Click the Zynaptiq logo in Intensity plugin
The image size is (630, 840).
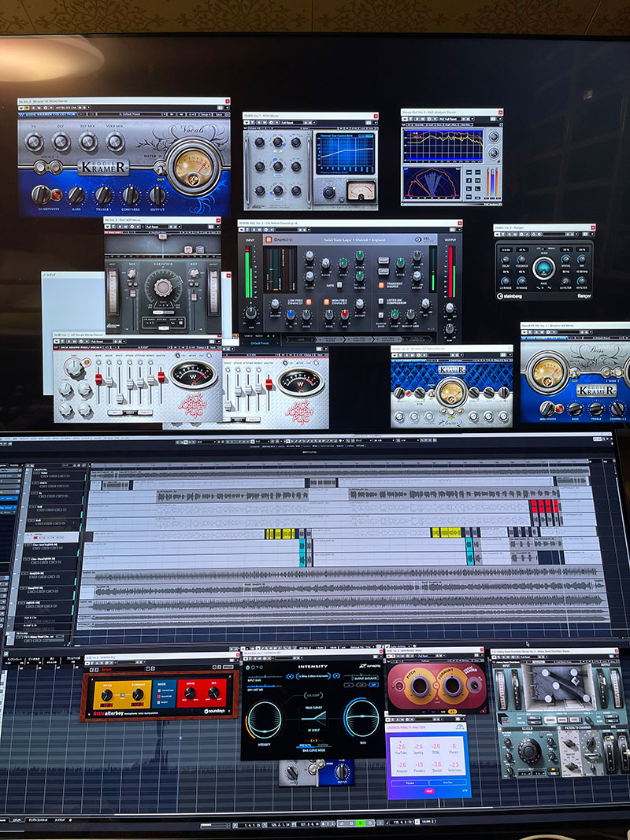(371, 666)
